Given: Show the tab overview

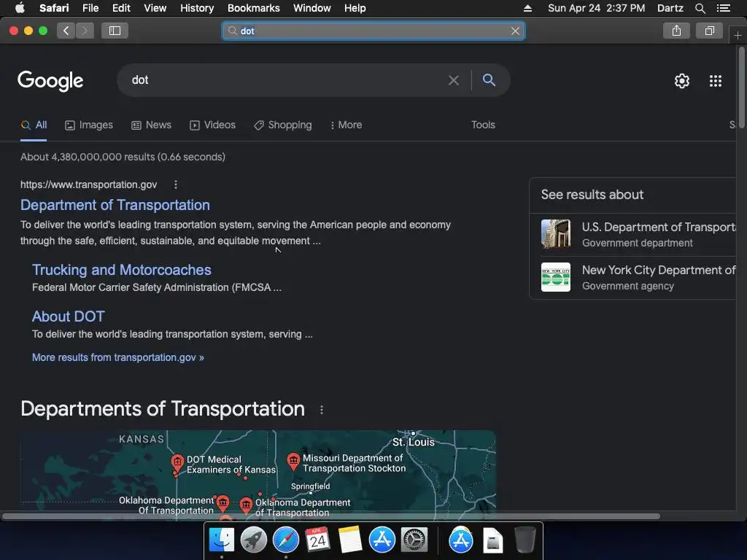Looking at the screenshot, I should click(709, 31).
